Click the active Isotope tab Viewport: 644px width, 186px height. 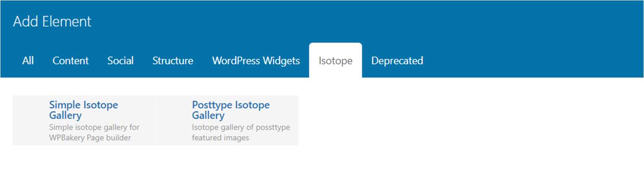(335, 61)
